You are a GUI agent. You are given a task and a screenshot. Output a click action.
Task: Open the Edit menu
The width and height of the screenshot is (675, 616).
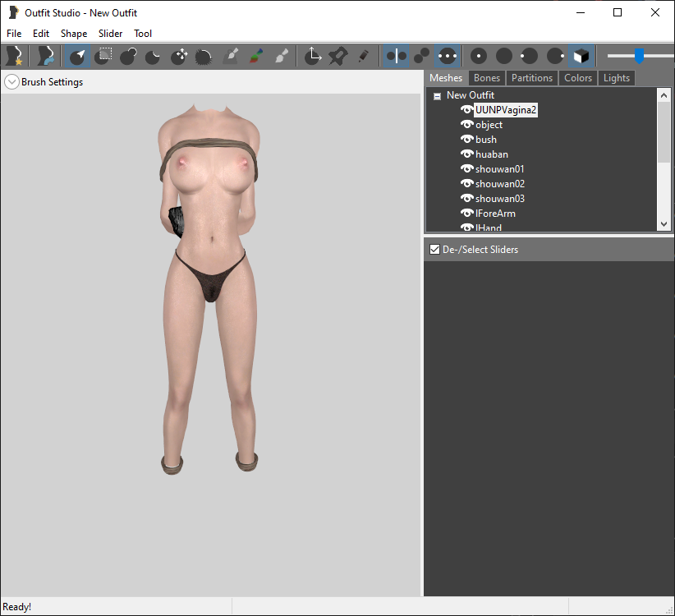pos(41,34)
